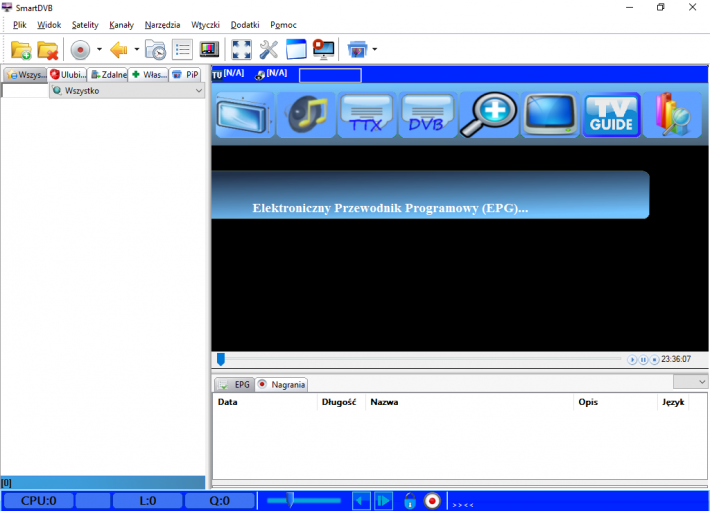Click the blue padlock lock icon

pyautogui.click(x=410, y=501)
